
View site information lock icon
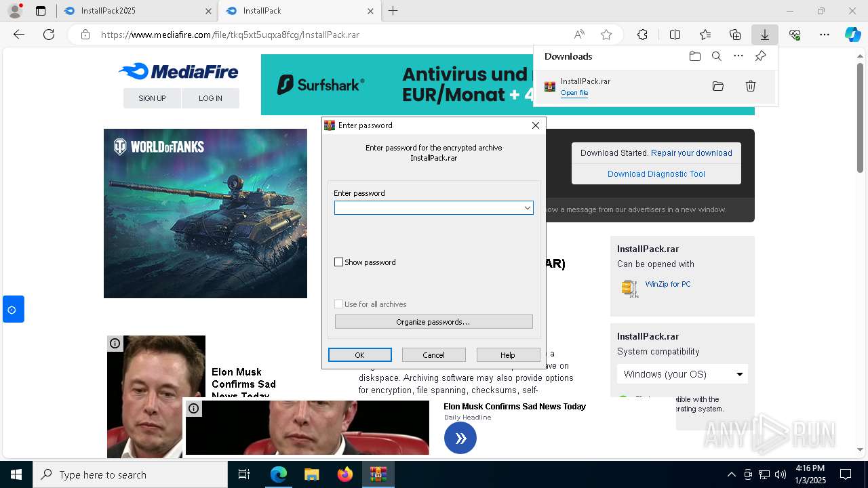pyautogui.click(x=85, y=35)
